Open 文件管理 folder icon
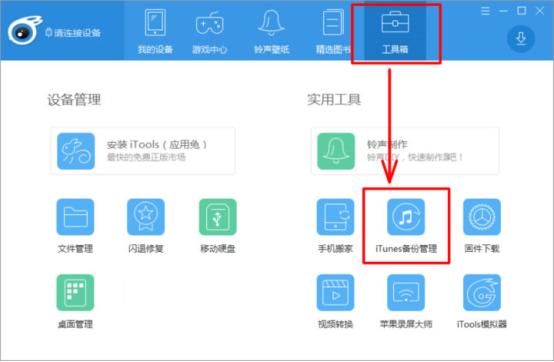The width and height of the screenshot is (554, 362). [75, 217]
